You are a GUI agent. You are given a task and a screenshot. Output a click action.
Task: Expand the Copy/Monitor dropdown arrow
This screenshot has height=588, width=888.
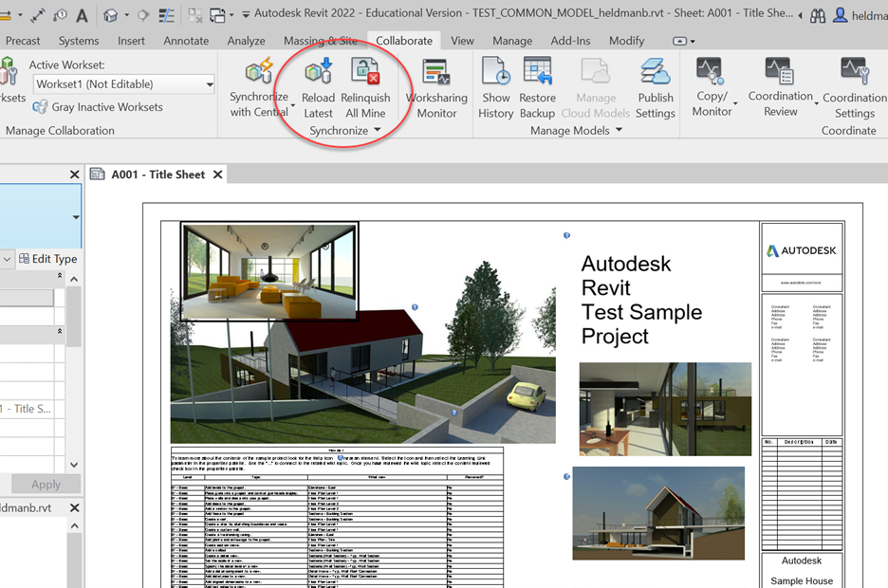click(735, 103)
